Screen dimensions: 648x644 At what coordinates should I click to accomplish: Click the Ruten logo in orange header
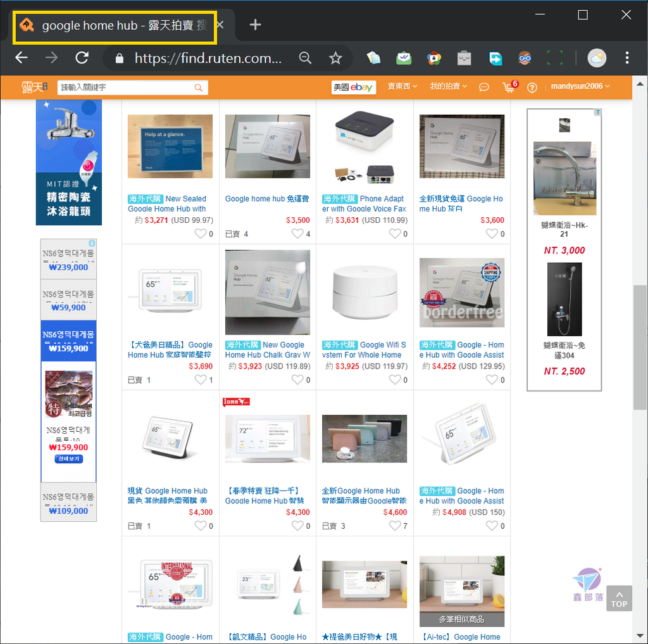(x=34, y=87)
